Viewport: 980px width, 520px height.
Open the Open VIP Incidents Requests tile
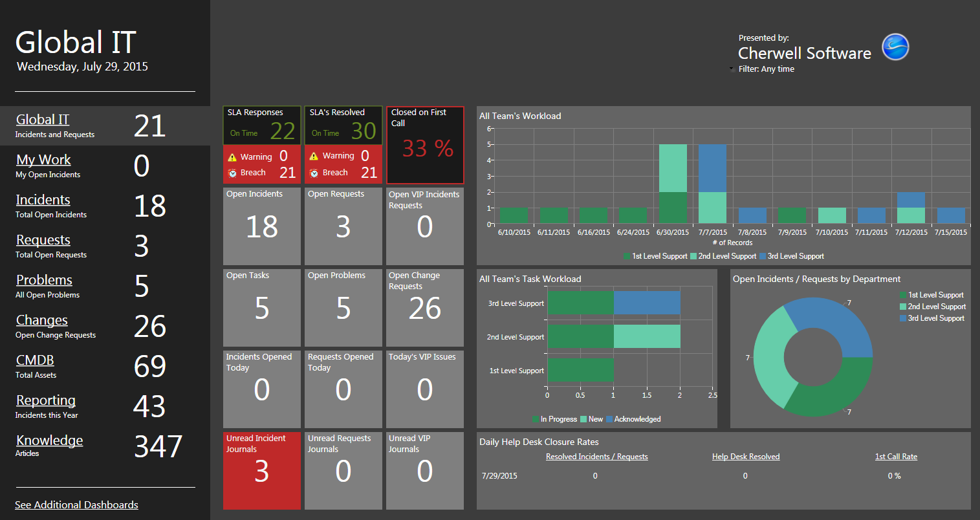coord(425,226)
